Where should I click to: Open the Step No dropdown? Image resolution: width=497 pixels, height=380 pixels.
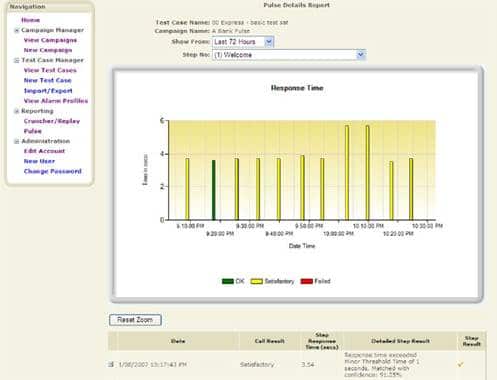(x=289, y=55)
